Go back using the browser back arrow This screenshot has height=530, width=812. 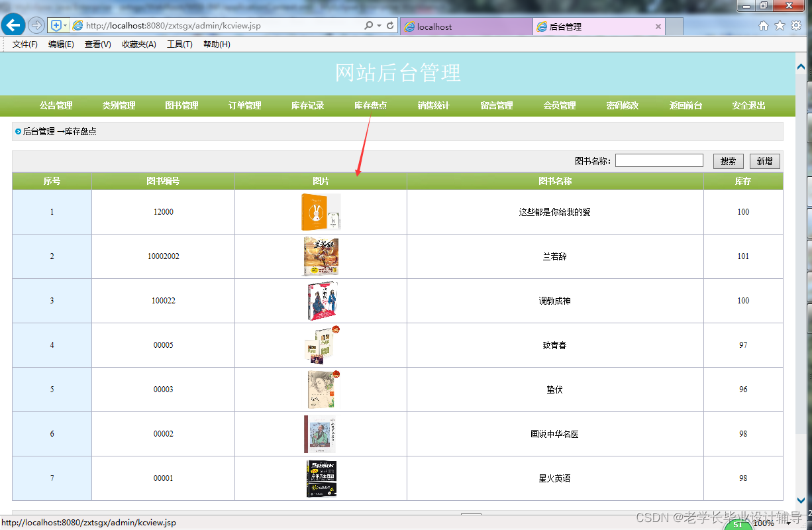coord(13,25)
